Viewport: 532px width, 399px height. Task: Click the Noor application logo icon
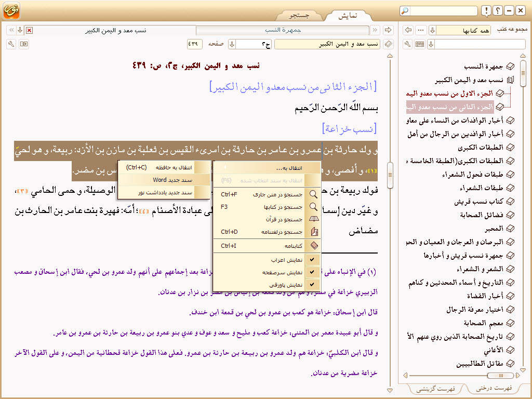11,10
